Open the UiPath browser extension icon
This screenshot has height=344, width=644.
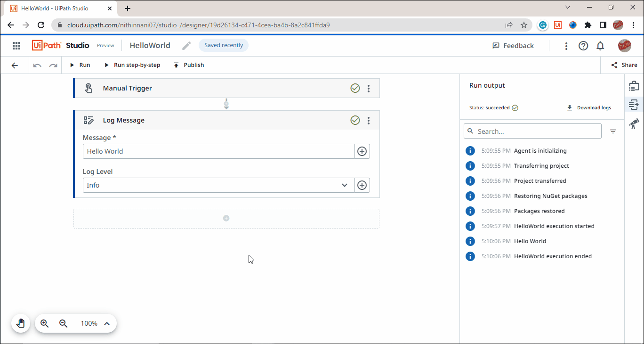pos(558,25)
